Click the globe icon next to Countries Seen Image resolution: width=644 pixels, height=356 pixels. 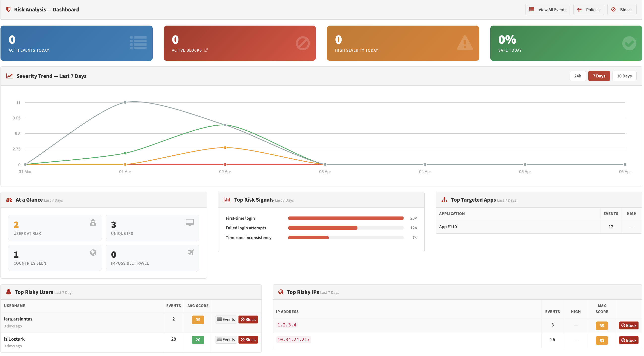(93, 252)
